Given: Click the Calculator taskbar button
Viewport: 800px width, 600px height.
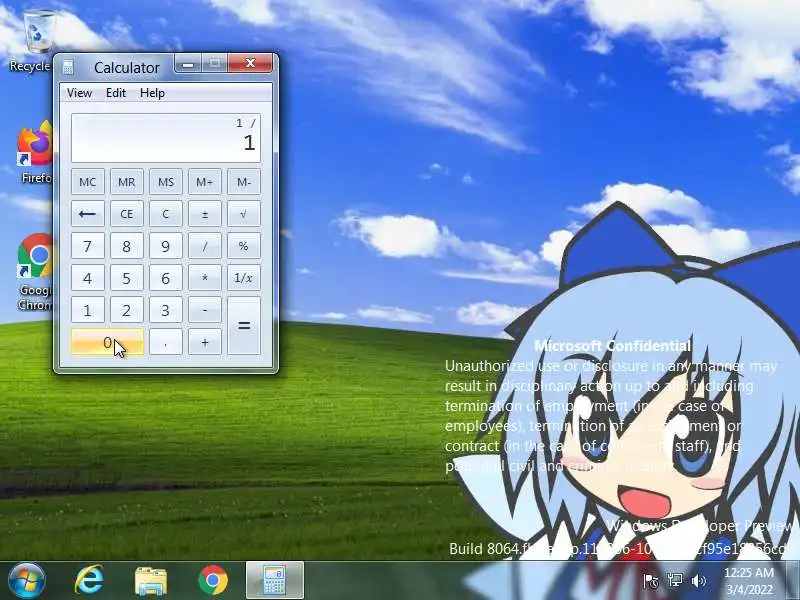Looking at the screenshot, I should (x=275, y=580).
